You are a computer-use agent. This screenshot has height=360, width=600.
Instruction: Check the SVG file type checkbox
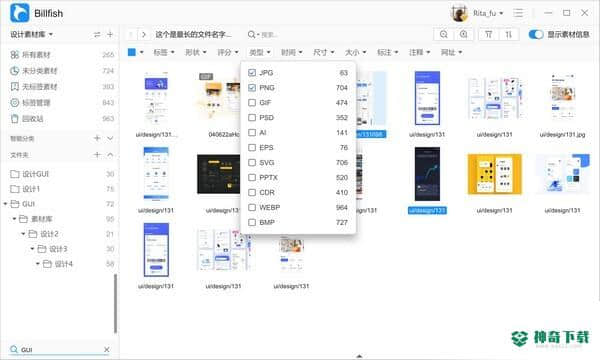pos(252,163)
